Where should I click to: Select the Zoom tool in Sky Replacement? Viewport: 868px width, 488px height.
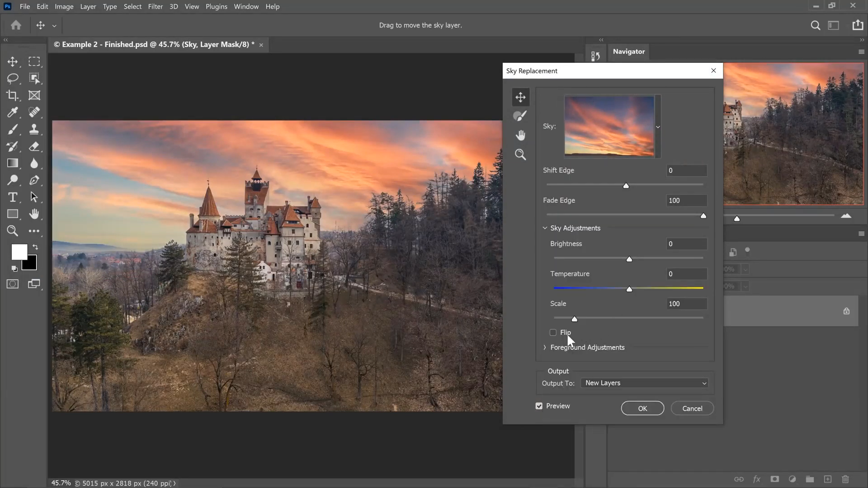click(x=520, y=155)
